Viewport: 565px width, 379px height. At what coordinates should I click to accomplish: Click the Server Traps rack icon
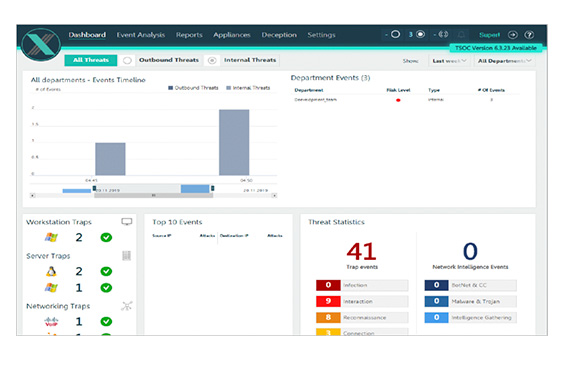(x=126, y=256)
